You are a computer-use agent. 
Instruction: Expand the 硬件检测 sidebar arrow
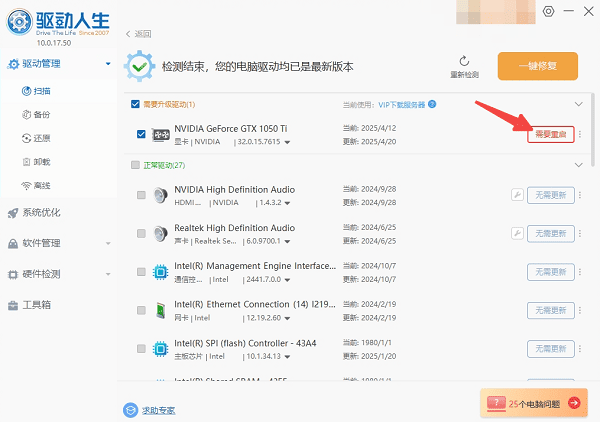pyautogui.click(x=108, y=274)
